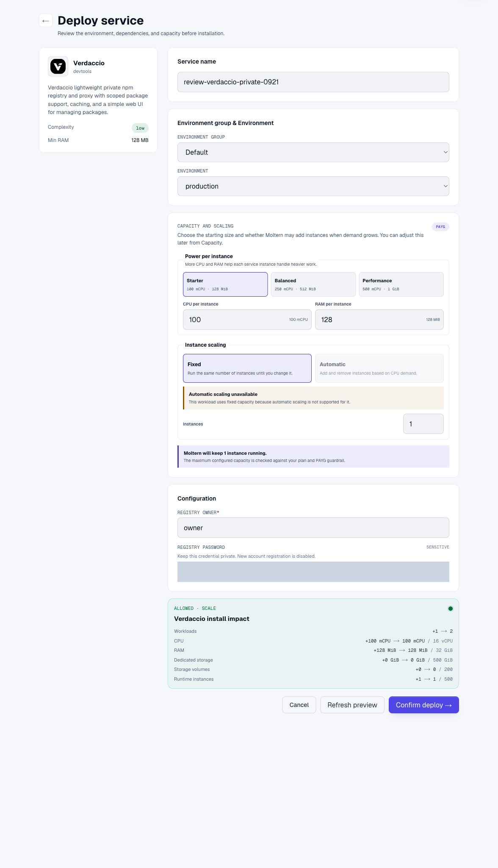This screenshot has height=868, width=498.
Task: Click the back arrow icon
Action: 46,20
